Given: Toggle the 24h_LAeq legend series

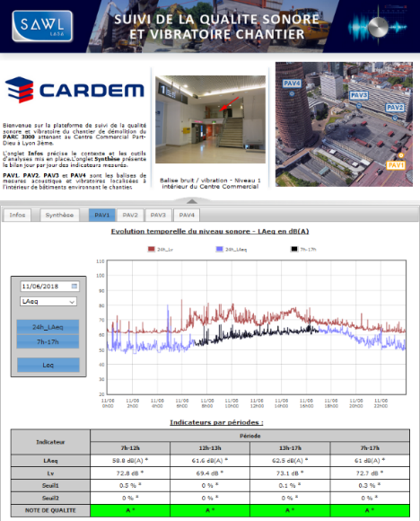Looking at the screenshot, I should [231, 249].
